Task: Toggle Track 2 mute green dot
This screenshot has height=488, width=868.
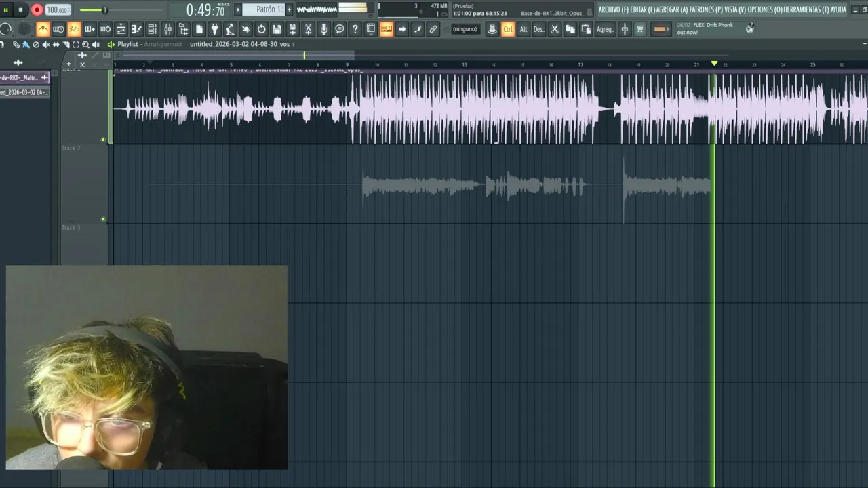Action: click(x=103, y=219)
